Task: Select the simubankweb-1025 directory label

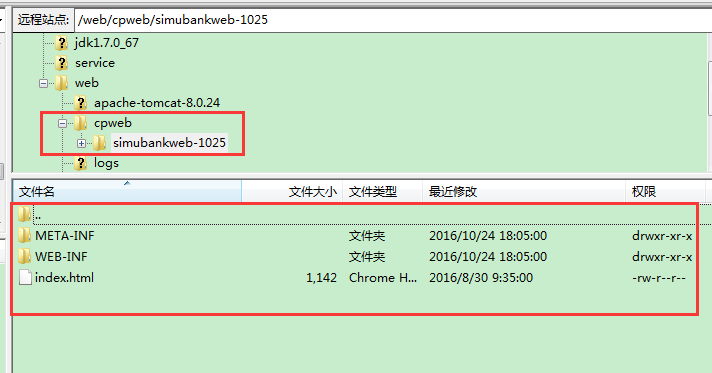Action: (169, 143)
